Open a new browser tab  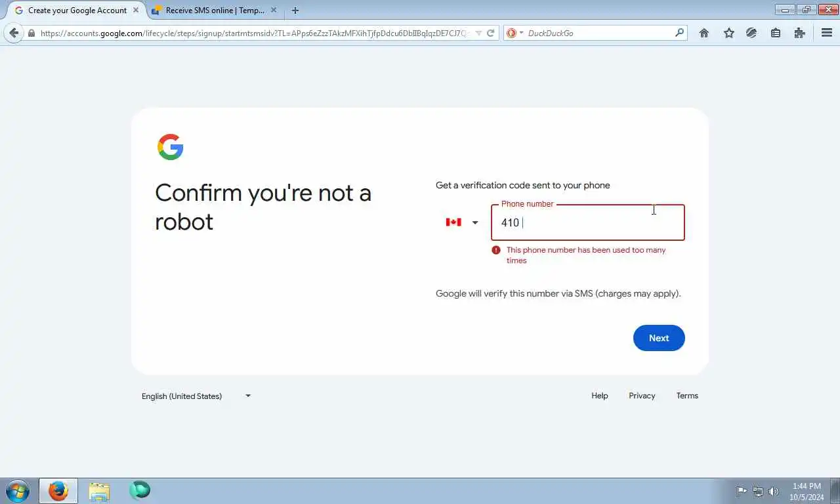295,10
